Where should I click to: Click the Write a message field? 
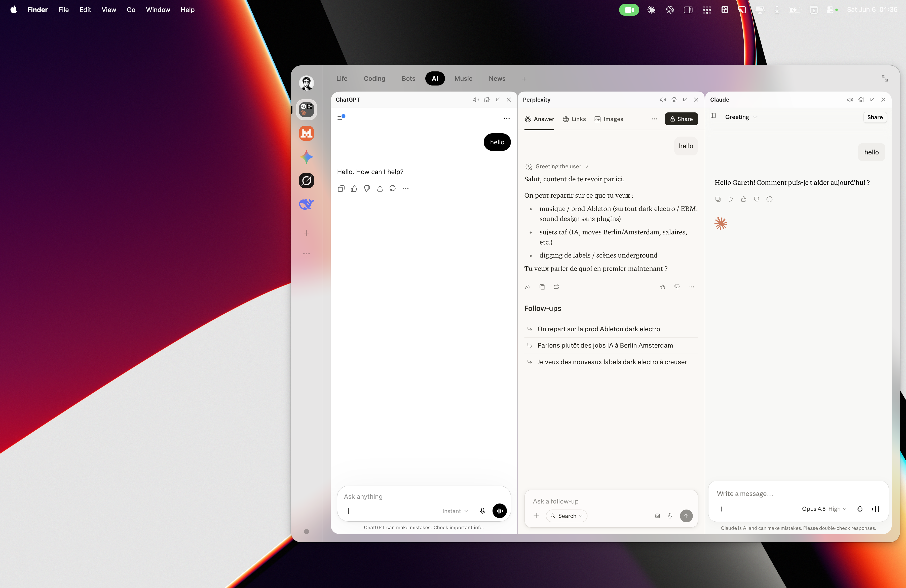(x=798, y=493)
